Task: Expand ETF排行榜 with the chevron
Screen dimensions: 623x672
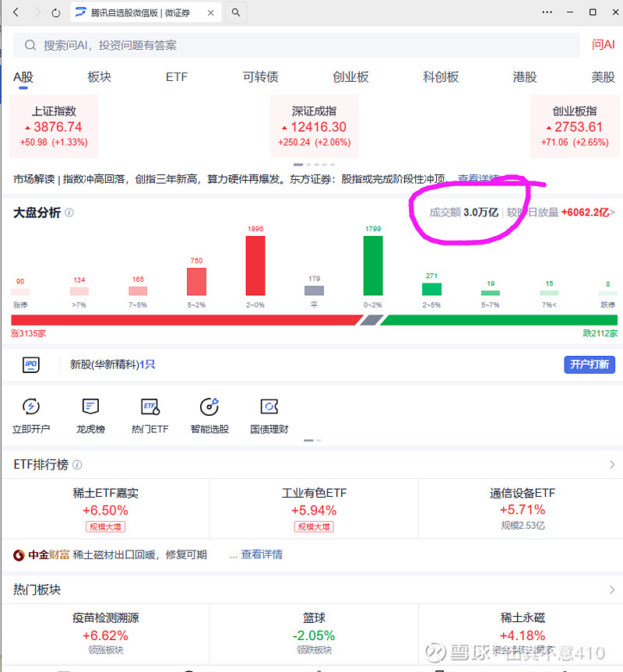Action: [x=612, y=465]
